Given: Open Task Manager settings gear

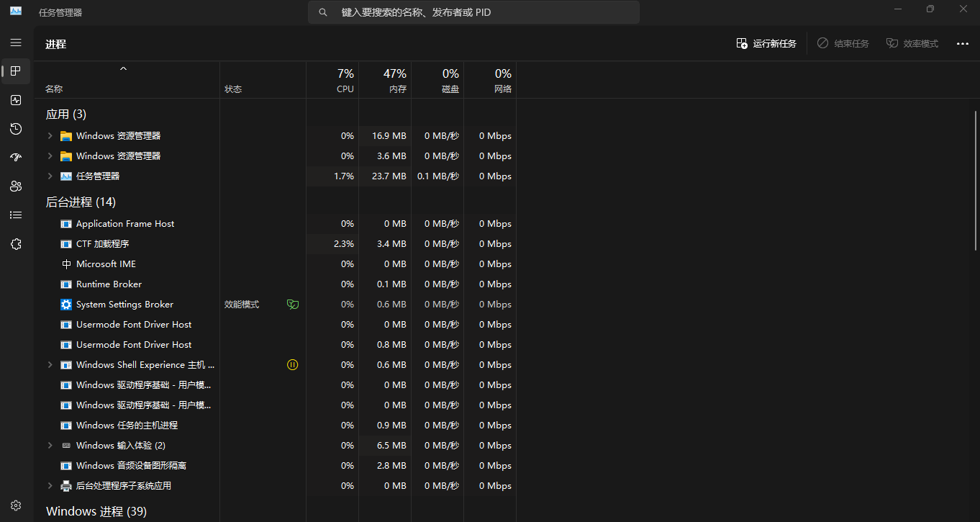Looking at the screenshot, I should [16, 505].
